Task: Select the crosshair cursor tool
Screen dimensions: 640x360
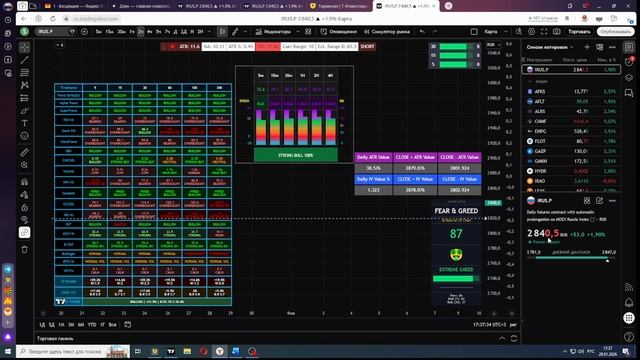Action: (x=24, y=47)
